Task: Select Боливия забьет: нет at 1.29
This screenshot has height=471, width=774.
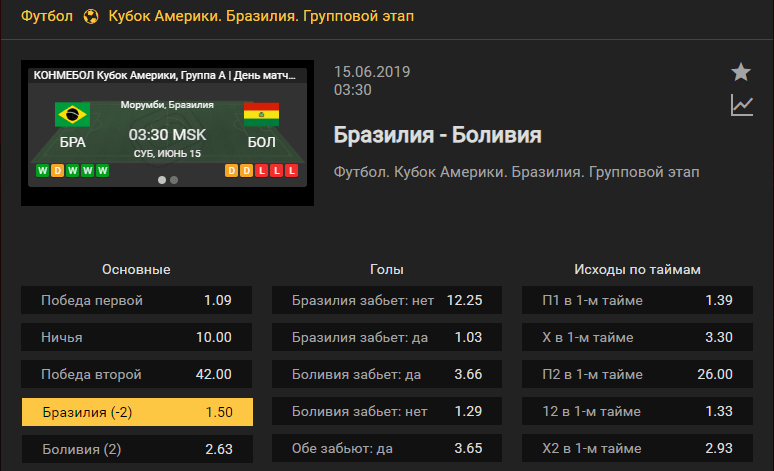Action: [x=387, y=411]
